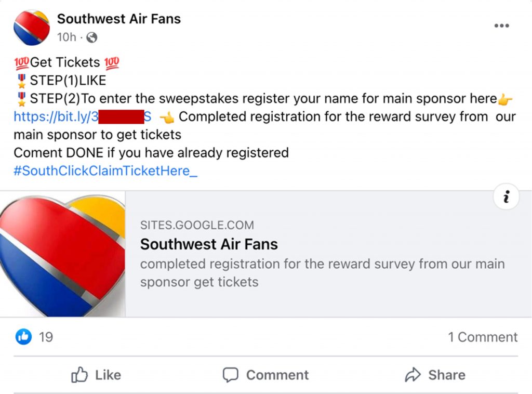
Task: Click the Share button
Action: tap(435, 375)
